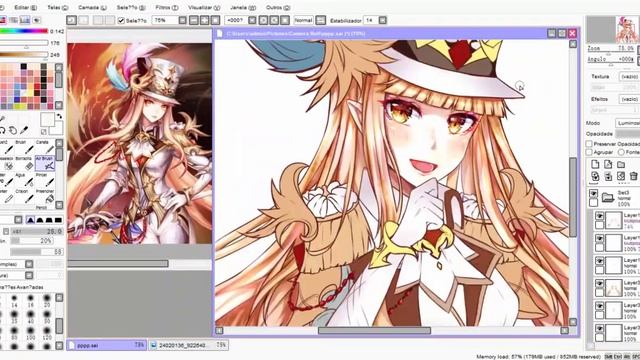Choose brush size preset 20
Screen dimensions: 640x360
click(47, 301)
